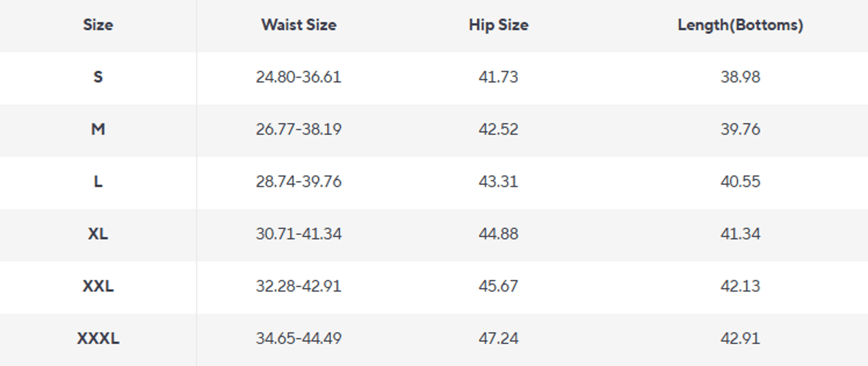Viewport: 868px width, 366px height.
Task: Click waist value 26.77-38.19
Action: click(x=299, y=129)
